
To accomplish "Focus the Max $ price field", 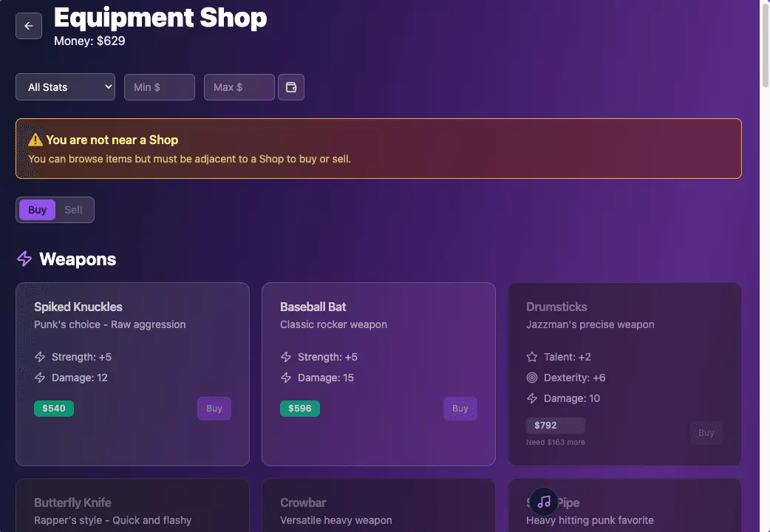I will click(239, 87).
